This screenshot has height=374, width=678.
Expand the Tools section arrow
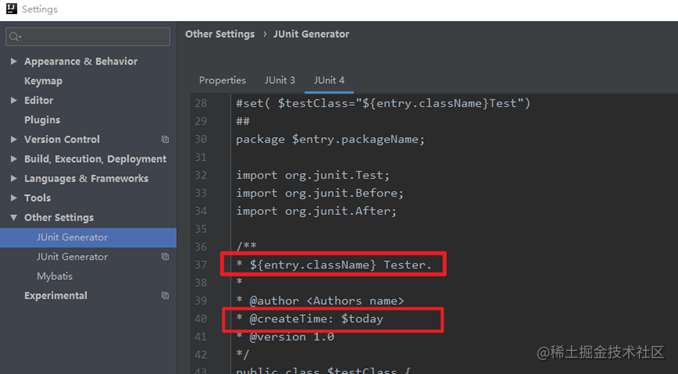coord(14,198)
